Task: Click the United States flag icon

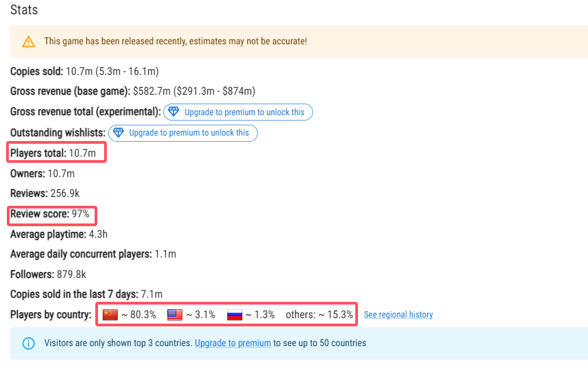Action: (175, 315)
